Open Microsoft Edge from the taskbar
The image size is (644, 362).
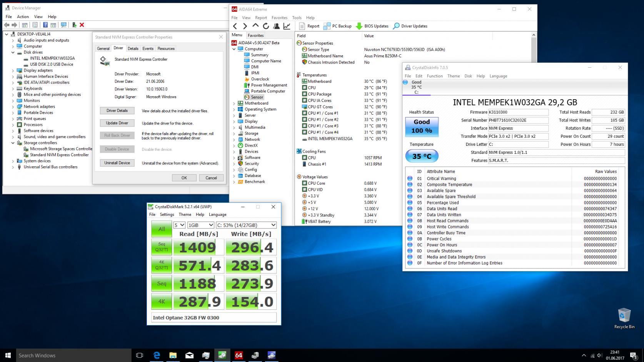[x=157, y=355]
